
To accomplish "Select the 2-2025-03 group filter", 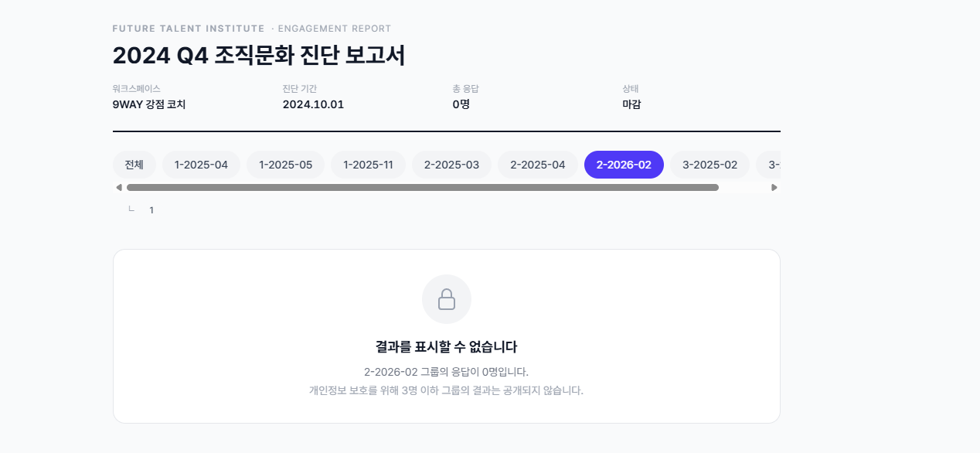I will [x=451, y=164].
